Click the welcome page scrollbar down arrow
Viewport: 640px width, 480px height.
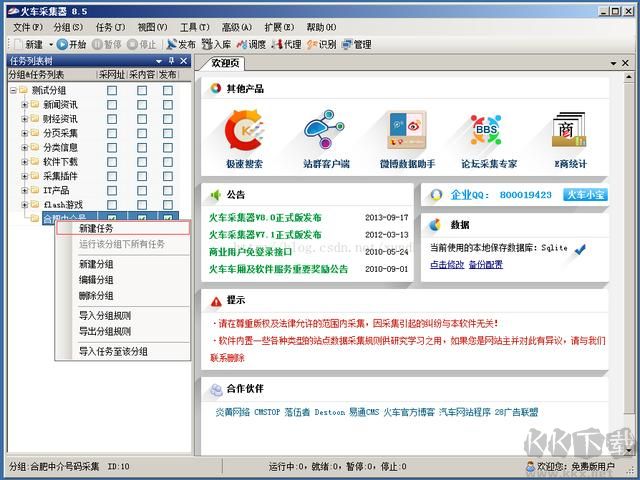tap(629, 450)
